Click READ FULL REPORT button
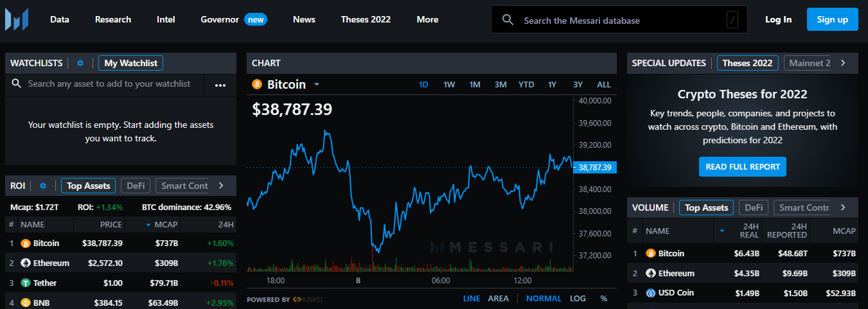 (743, 166)
